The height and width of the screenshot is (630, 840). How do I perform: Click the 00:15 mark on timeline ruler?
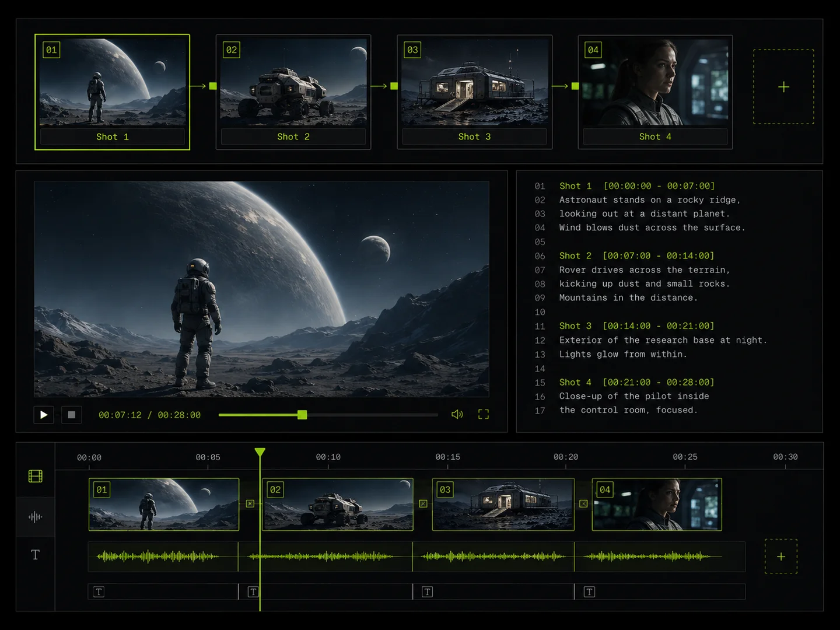[448, 457]
